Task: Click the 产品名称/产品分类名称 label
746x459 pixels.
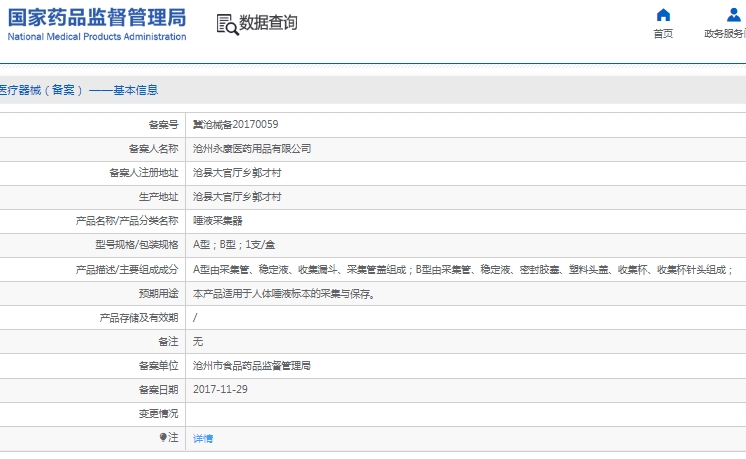Action: [127, 221]
